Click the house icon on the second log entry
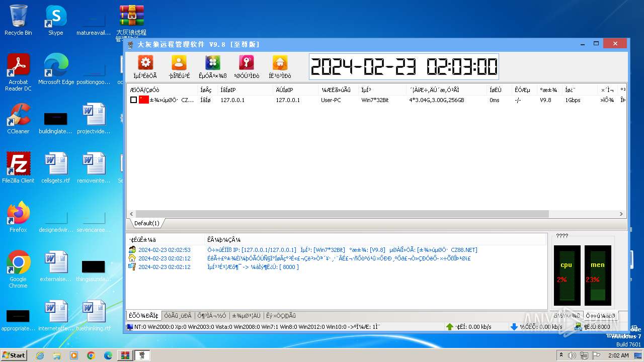This screenshot has height=362, width=644. coord(132,258)
